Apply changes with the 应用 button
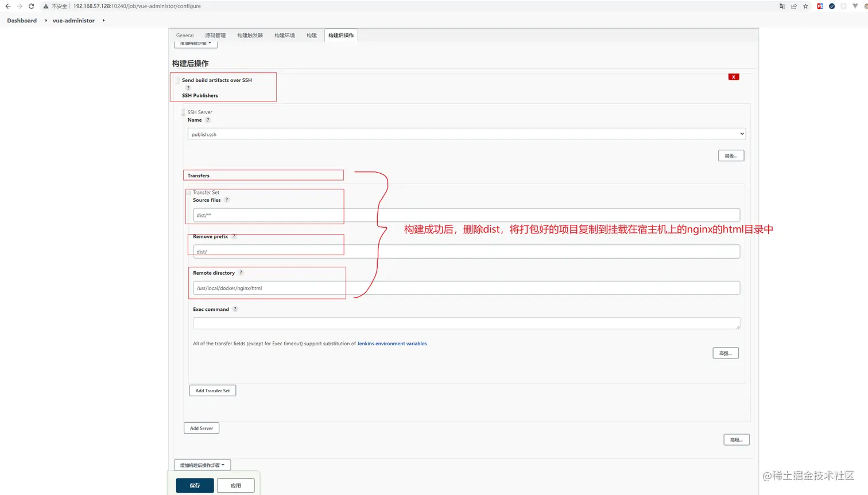This screenshot has width=868, height=495. (x=236, y=485)
